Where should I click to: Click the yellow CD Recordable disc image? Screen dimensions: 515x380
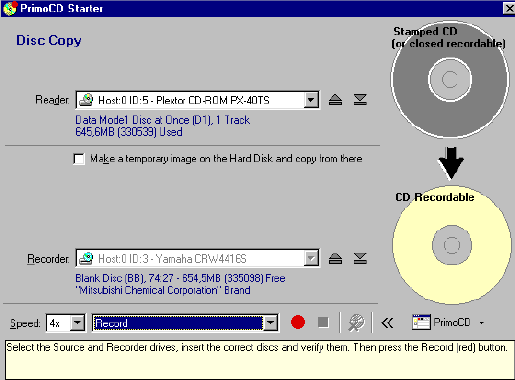452,245
